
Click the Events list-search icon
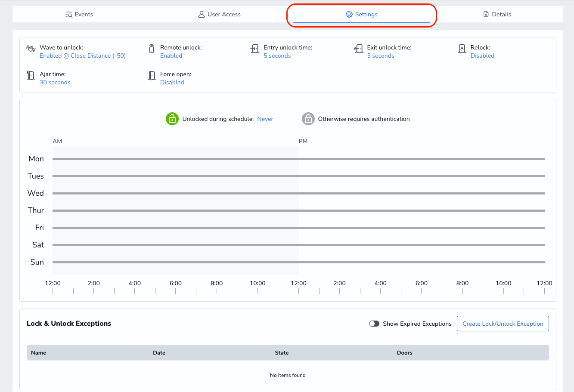tap(69, 15)
